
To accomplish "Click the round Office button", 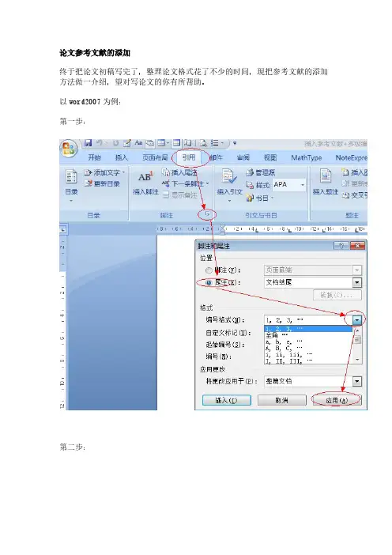I will (69, 149).
